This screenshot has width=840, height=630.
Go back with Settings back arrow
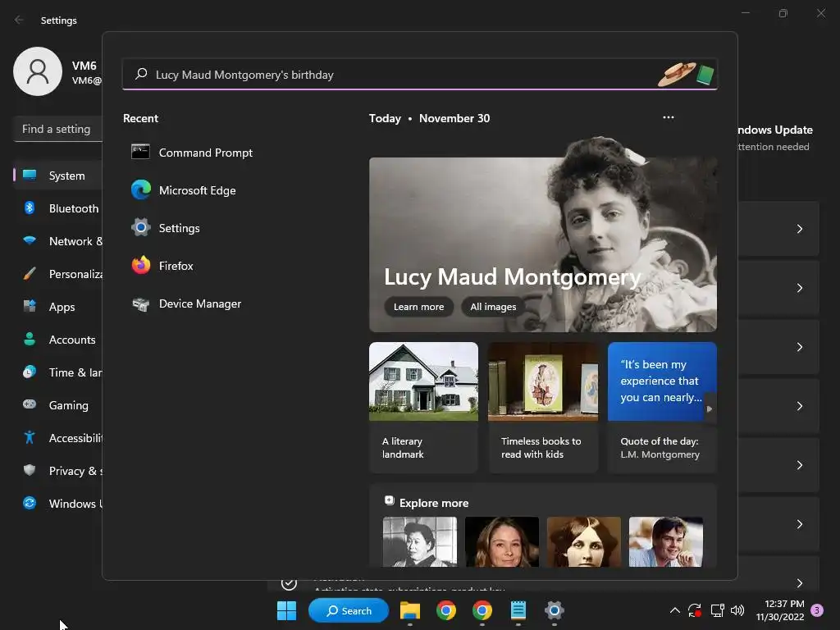pos(20,20)
